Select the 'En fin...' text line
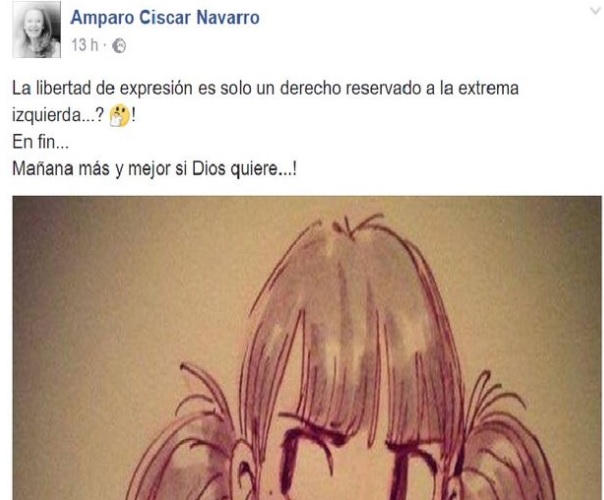The width and height of the screenshot is (604, 500). point(40,142)
